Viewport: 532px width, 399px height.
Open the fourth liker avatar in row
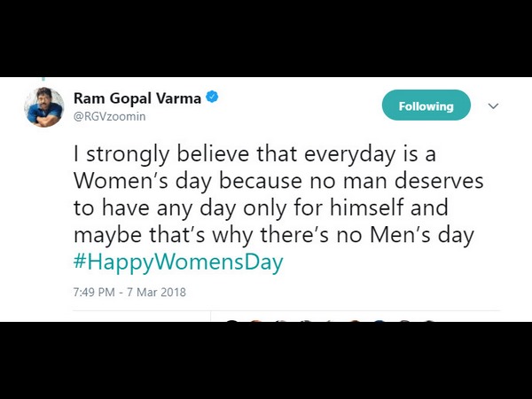[x=307, y=321]
